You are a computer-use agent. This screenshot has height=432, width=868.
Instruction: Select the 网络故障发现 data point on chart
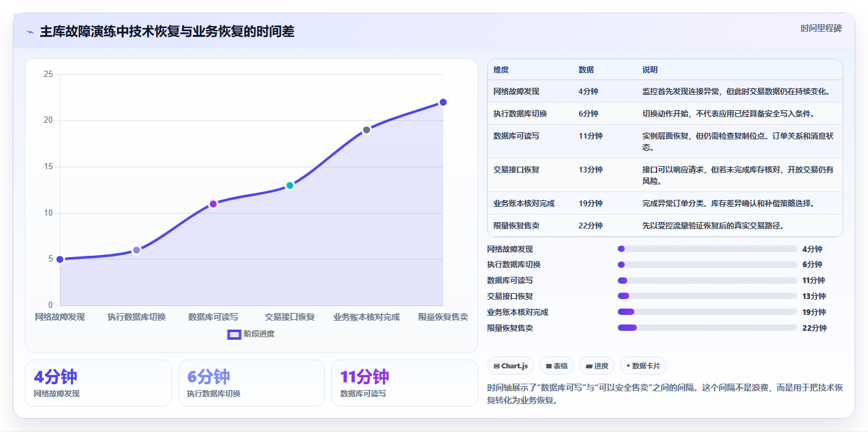click(60, 259)
